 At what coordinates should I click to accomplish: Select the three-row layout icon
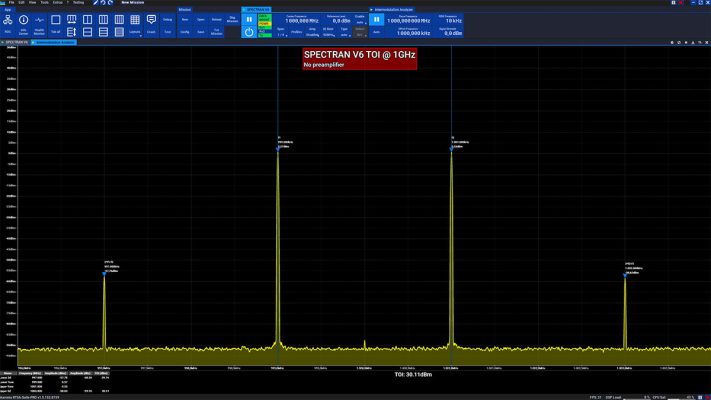point(103,32)
